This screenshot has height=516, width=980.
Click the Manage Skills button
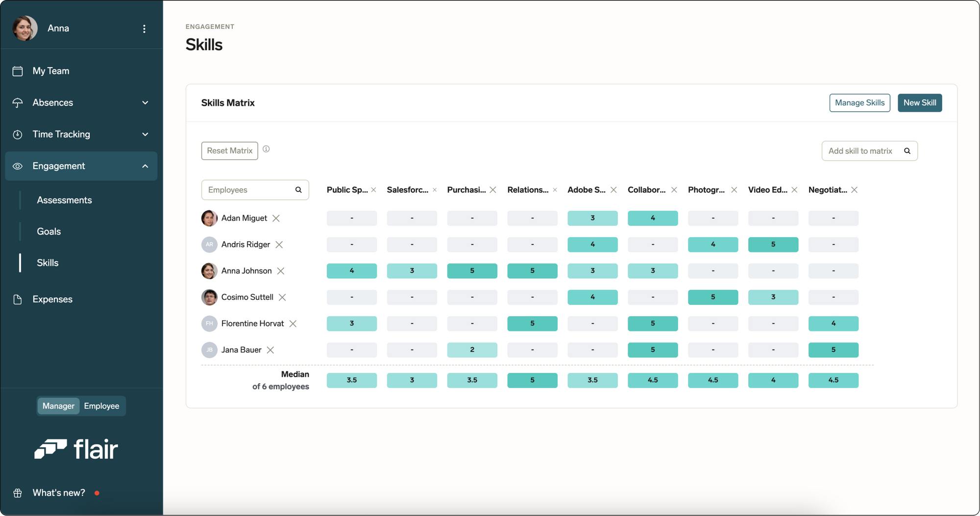coord(859,102)
